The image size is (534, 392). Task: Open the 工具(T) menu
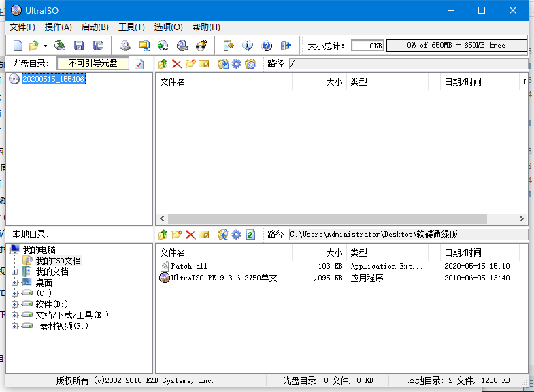[131, 27]
